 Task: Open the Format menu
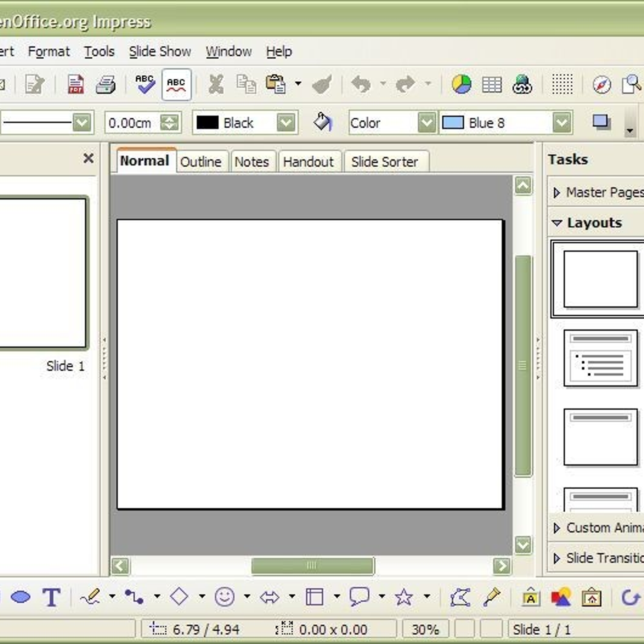point(49,52)
